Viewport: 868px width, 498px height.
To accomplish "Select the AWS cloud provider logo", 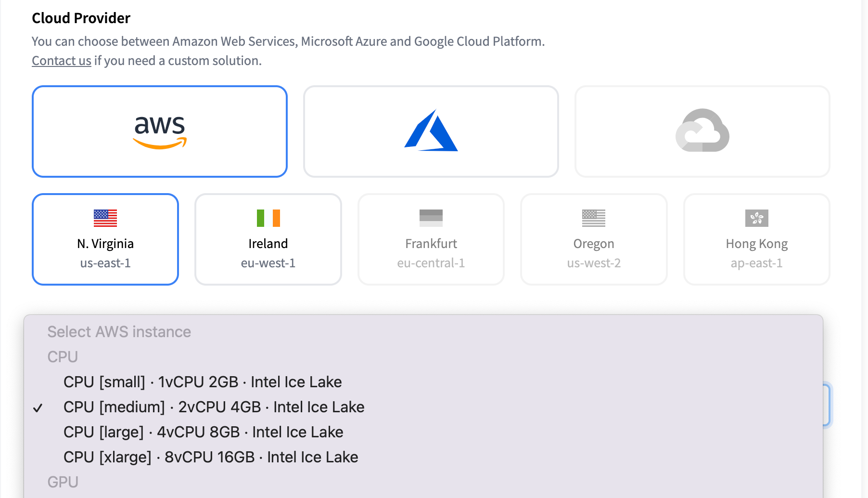I will 159,131.
